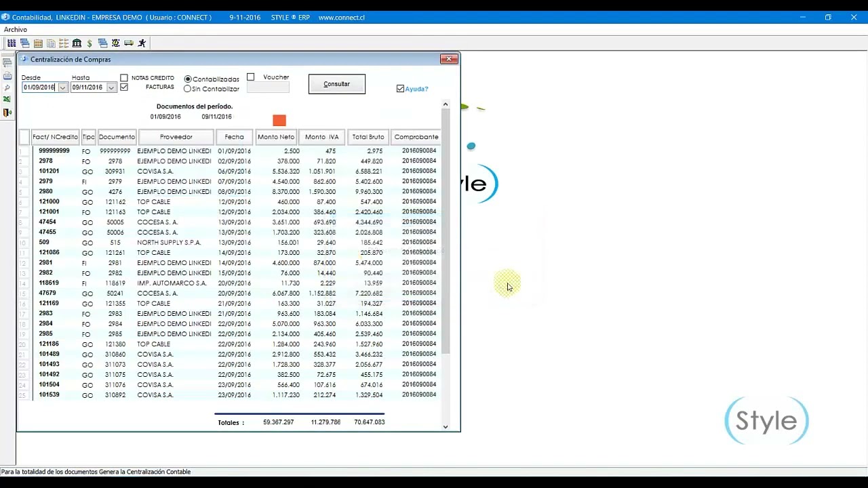868x488 pixels.
Task: Click the Consultar button
Action: coord(337,84)
